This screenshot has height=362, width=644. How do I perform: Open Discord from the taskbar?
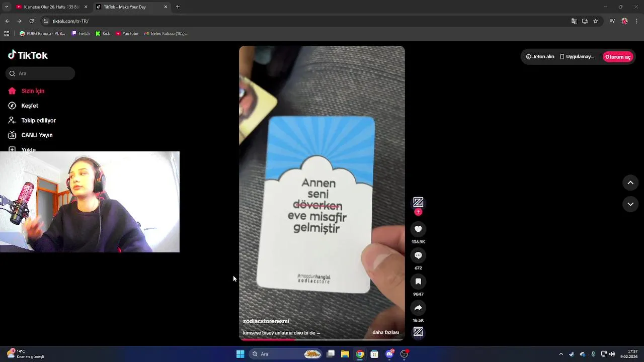[x=389, y=354]
